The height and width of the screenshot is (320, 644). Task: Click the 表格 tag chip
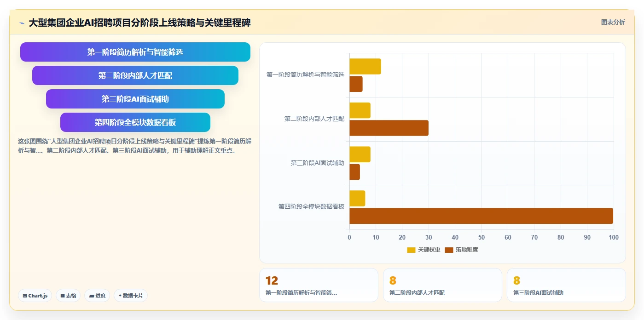(x=68, y=296)
